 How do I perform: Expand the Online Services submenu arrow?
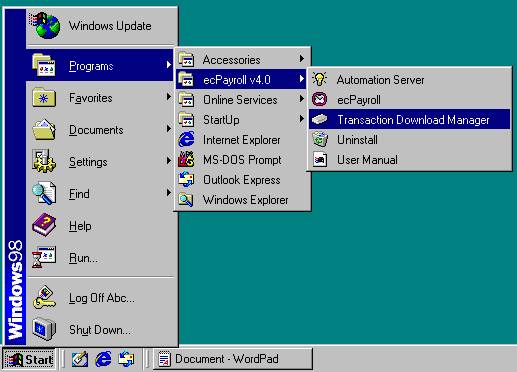click(x=302, y=99)
